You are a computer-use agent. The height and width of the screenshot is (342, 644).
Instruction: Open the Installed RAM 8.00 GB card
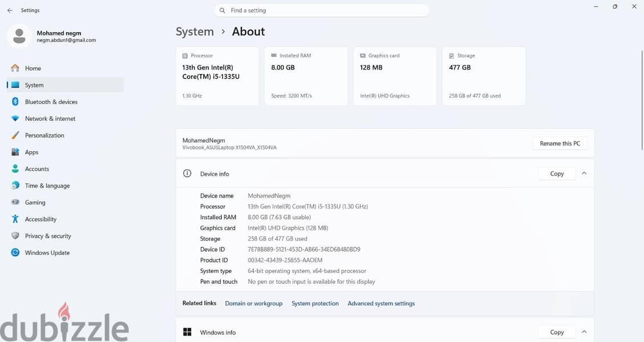tap(306, 76)
